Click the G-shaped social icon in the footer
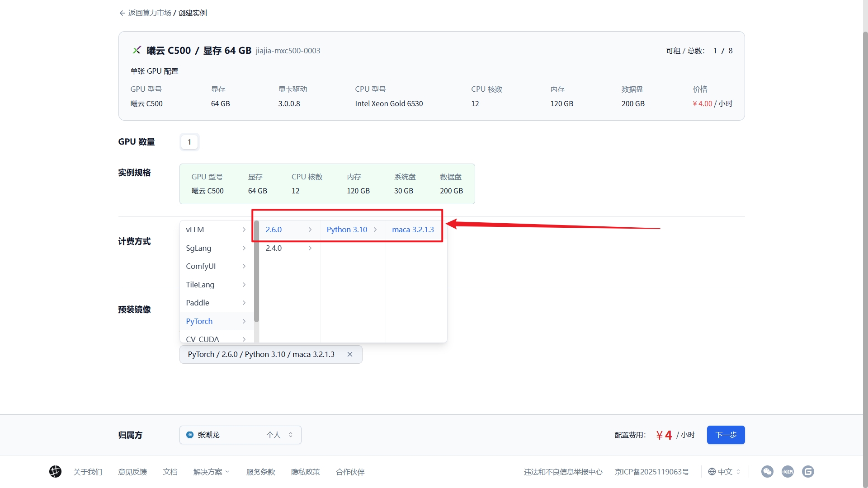This screenshot has height=488, width=868. (808, 472)
